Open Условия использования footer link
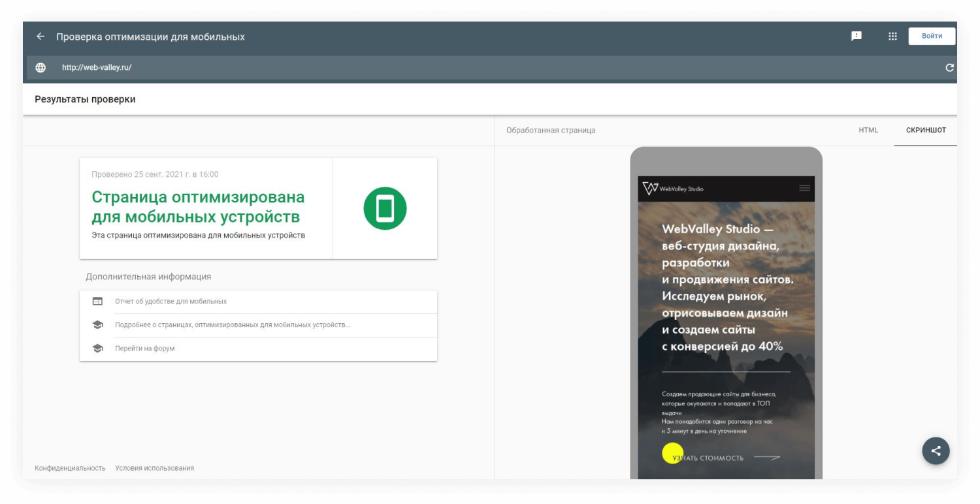The height and width of the screenshot is (504, 980). point(154,468)
